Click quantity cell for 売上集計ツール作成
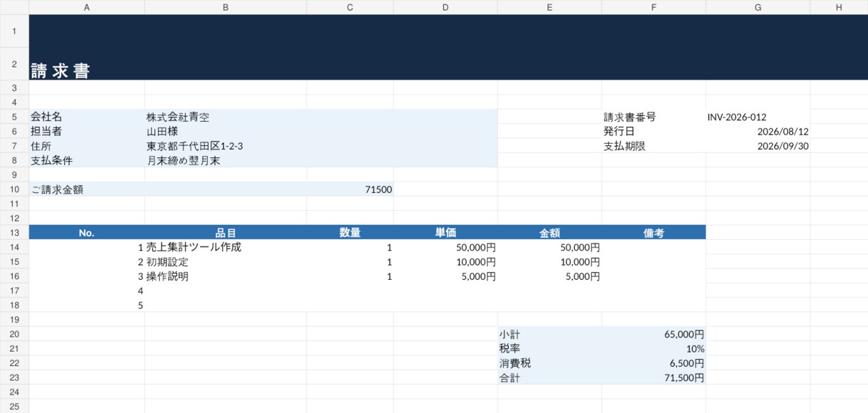 350,247
